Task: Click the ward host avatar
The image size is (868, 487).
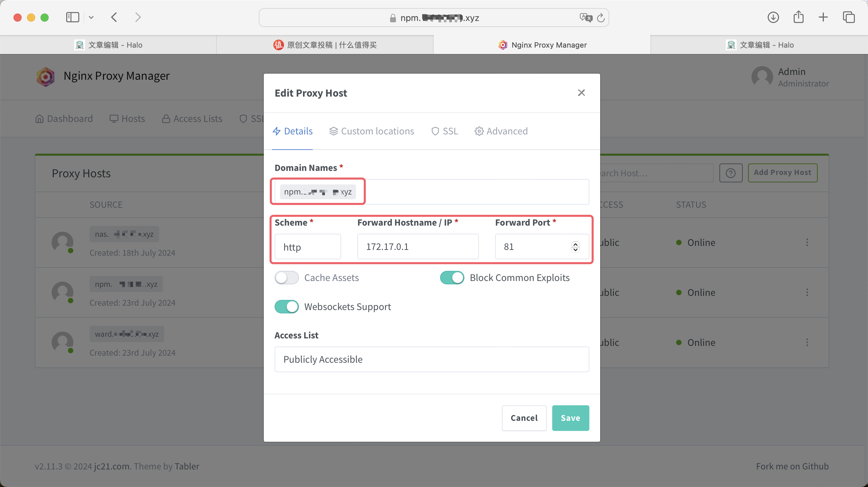Action: coord(62,342)
